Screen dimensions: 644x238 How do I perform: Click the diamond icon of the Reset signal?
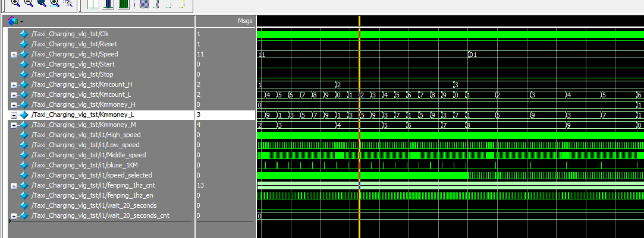pos(24,45)
